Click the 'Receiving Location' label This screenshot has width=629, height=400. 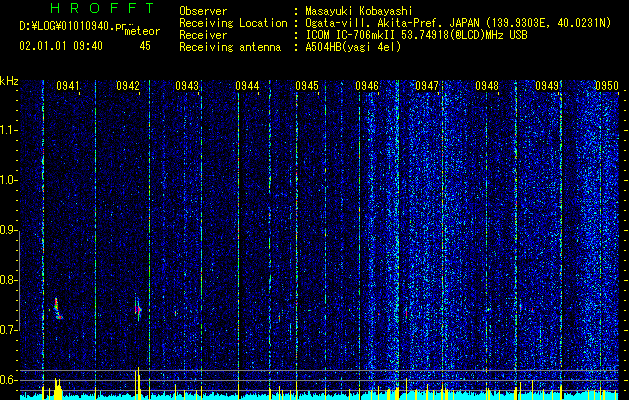pyautogui.click(x=233, y=23)
